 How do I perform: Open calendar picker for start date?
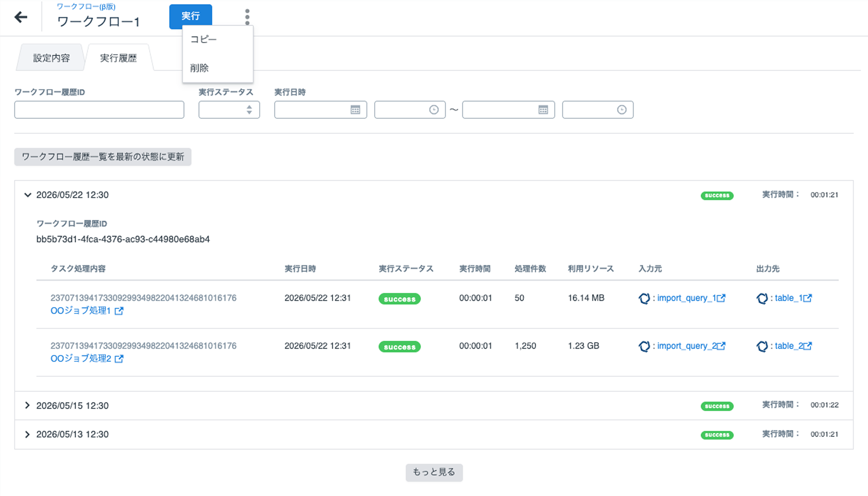pos(355,110)
